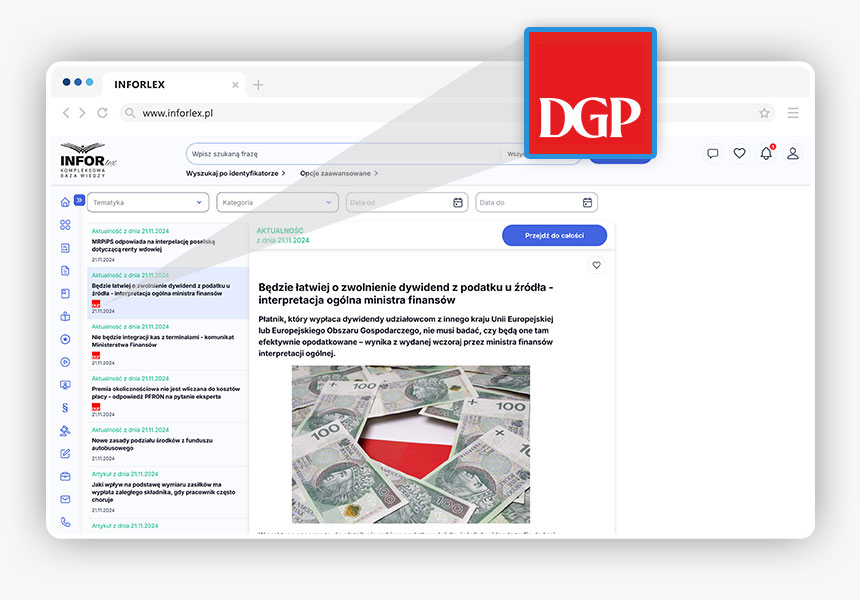The height and width of the screenshot is (600, 860).
Task: Click the 'Przejdź do całości' button
Action: click(x=554, y=235)
